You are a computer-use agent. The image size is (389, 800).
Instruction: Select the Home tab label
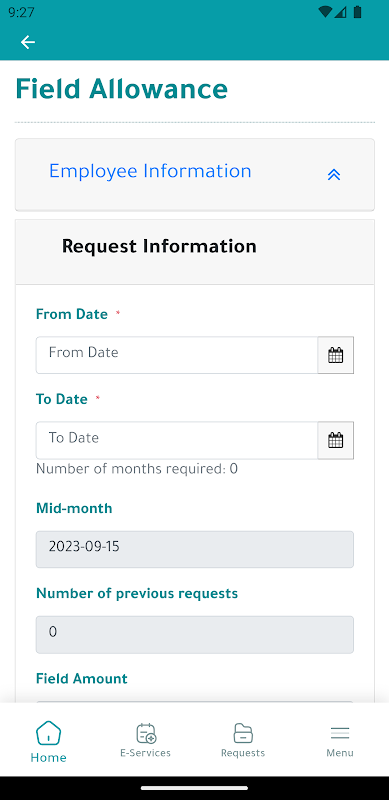click(x=48, y=758)
